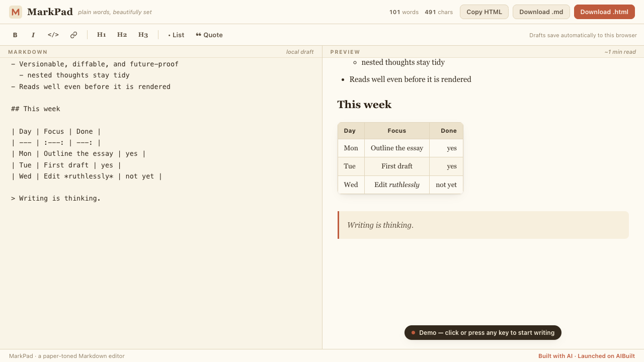Viewport: 644px width, 362px height.
Task: Click the '~1 min read' estimate
Action: pos(620,52)
